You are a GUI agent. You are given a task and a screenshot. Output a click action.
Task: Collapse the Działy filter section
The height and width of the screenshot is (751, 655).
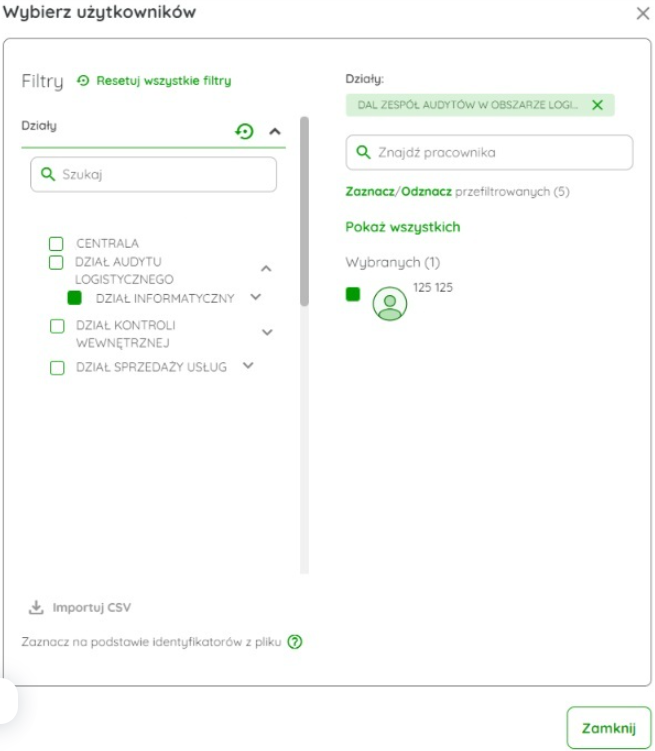(276, 131)
